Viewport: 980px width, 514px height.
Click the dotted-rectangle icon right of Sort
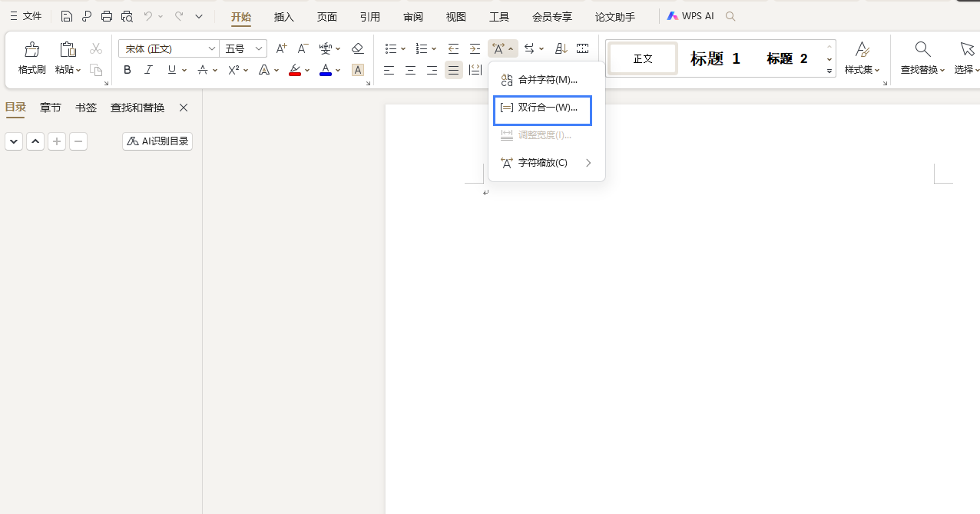pyautogui.click(x=583, y=48)
